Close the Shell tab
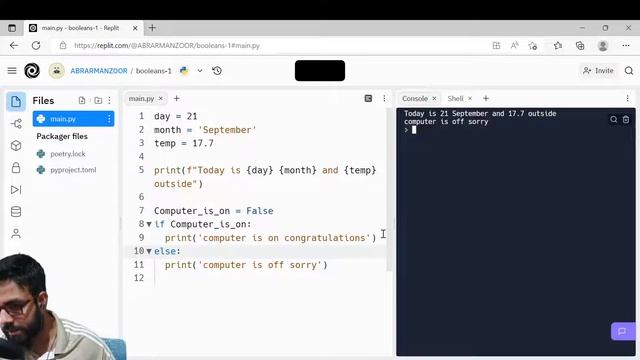The width and height of the screenshot is (640, 360). pyautogui.click(x=470, y=98)
